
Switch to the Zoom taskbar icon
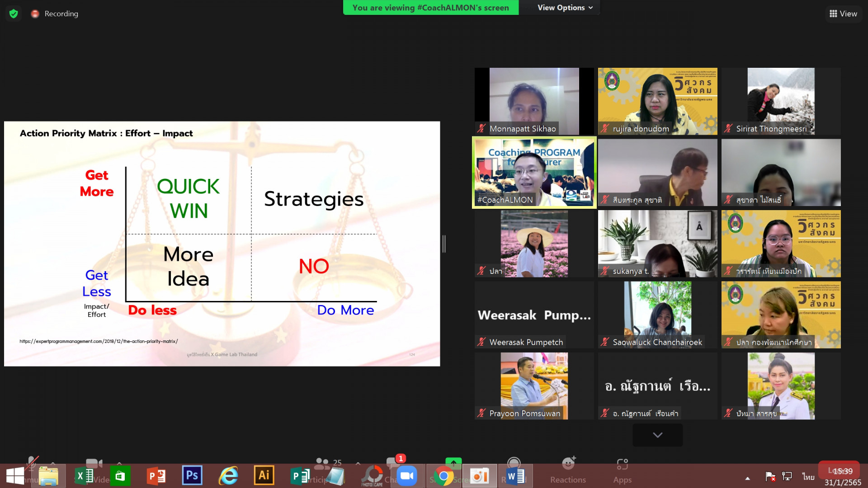click(407, 476)
